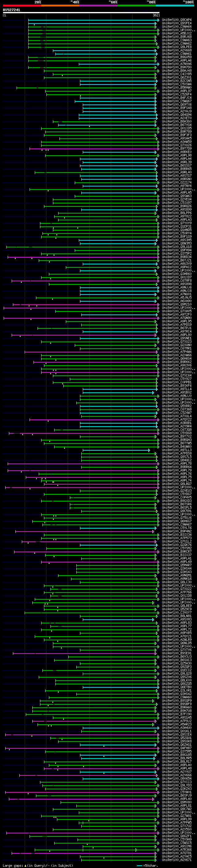
Task: Select the UniRef100_Q6Z301 label
Action: (x=177, y=78)
